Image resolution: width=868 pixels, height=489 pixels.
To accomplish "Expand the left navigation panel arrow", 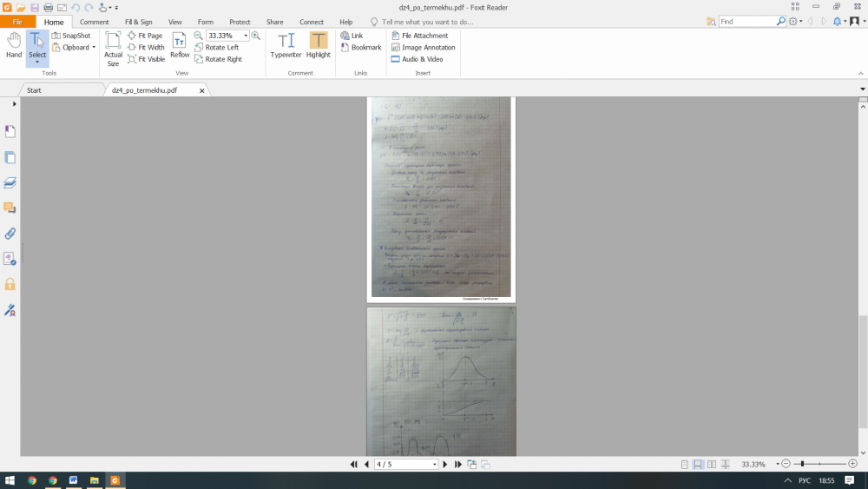I will pos(15,103).
